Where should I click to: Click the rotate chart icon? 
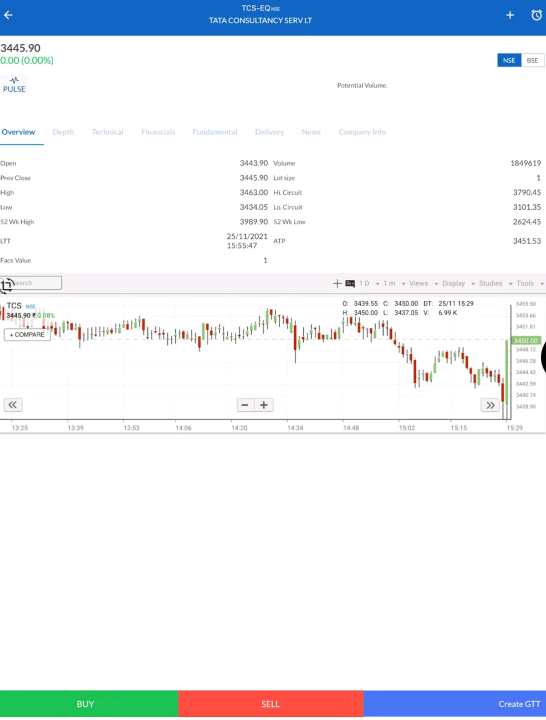[6, 286]
